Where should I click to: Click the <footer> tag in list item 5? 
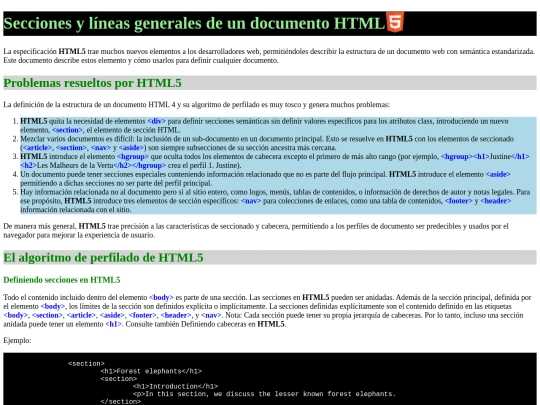point(458,201)
